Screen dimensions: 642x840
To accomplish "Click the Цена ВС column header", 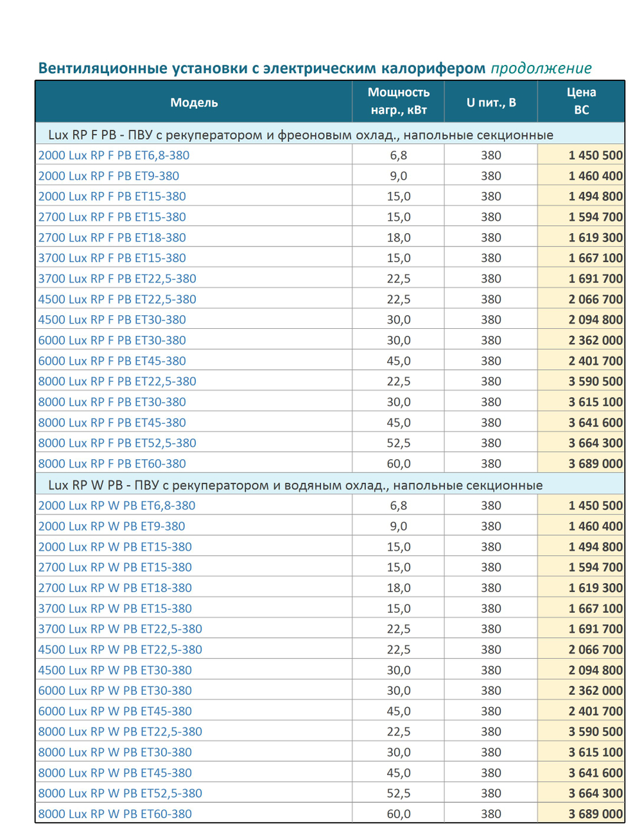I will [x=581, y=101].
